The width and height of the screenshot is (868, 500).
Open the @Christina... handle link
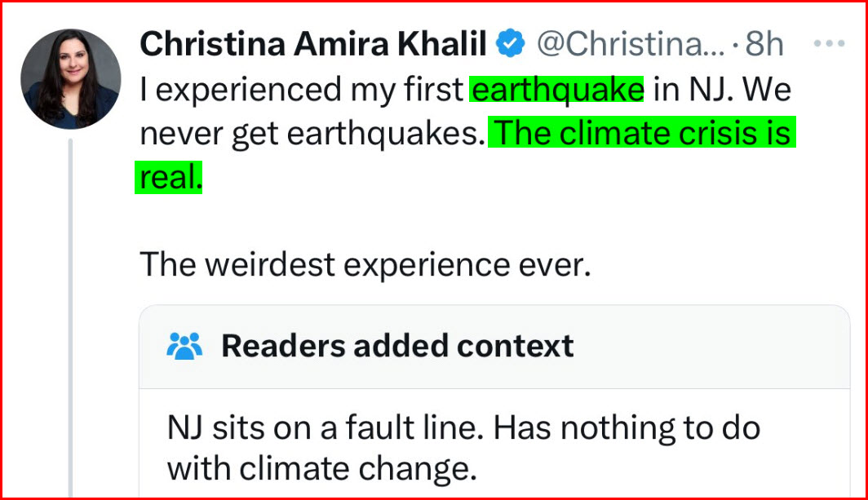click(629, 45)
